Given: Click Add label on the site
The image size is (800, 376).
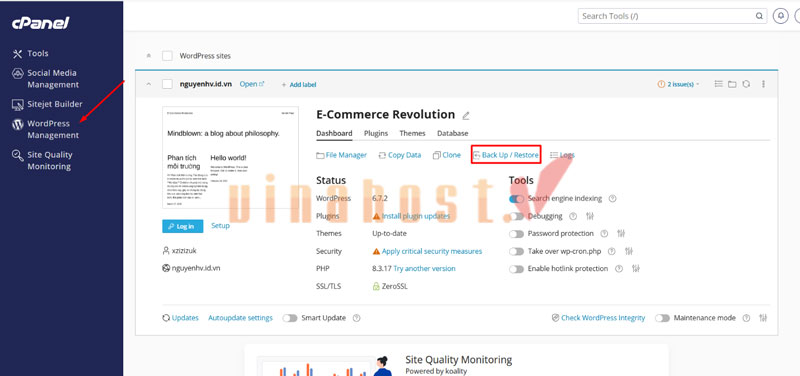Looking at the screenshot, I should tap(299, 85).
